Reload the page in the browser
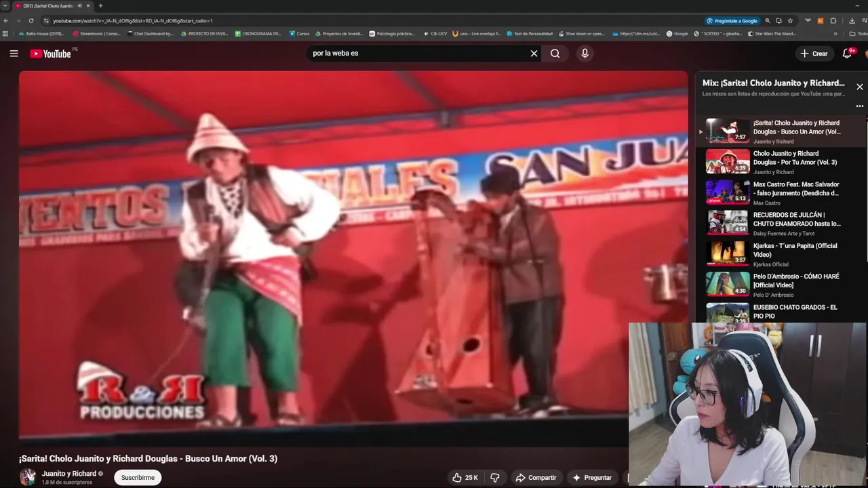This screenshot has width=868, height=488. coord(32,21)
